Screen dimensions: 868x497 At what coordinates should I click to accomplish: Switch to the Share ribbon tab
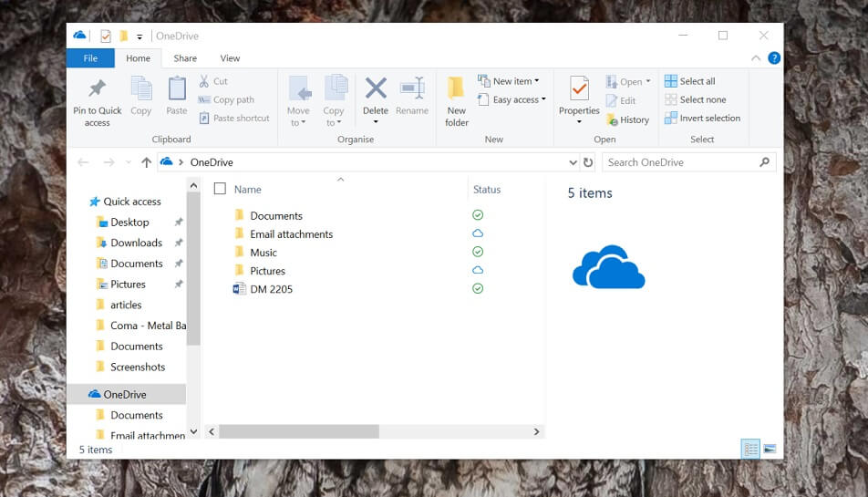pos(185,58)
